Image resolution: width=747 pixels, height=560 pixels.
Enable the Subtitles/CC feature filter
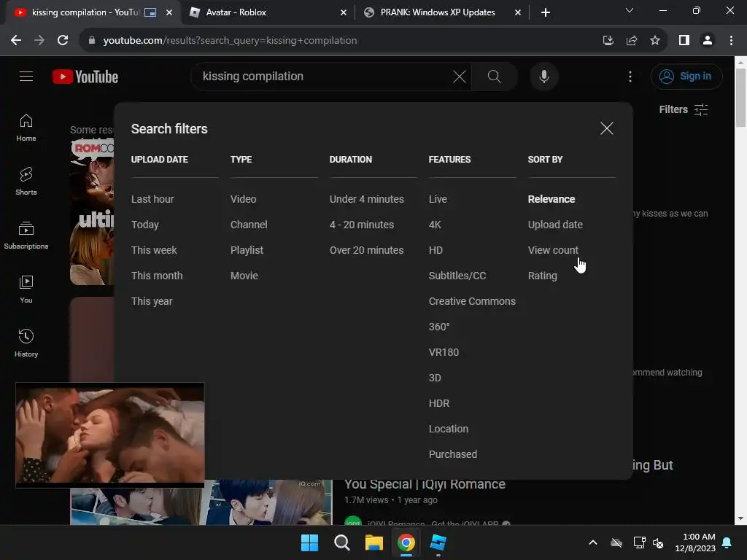click(x=457, y=276)
